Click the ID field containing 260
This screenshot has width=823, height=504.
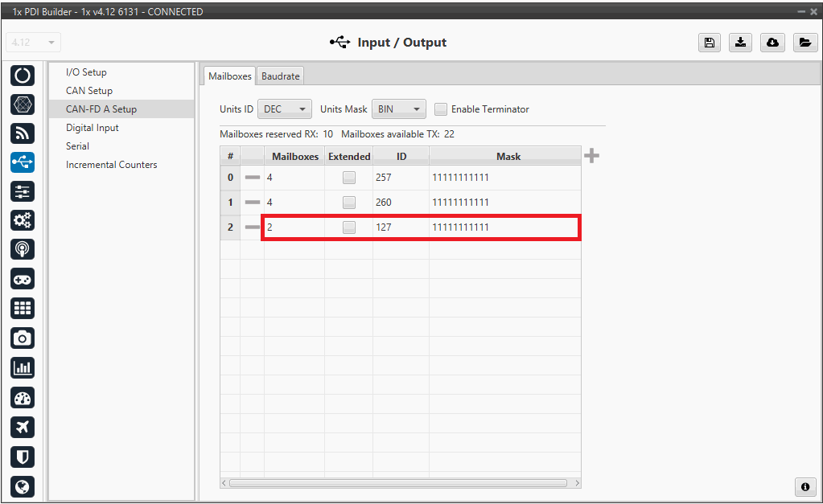click(x=400, y=203)
